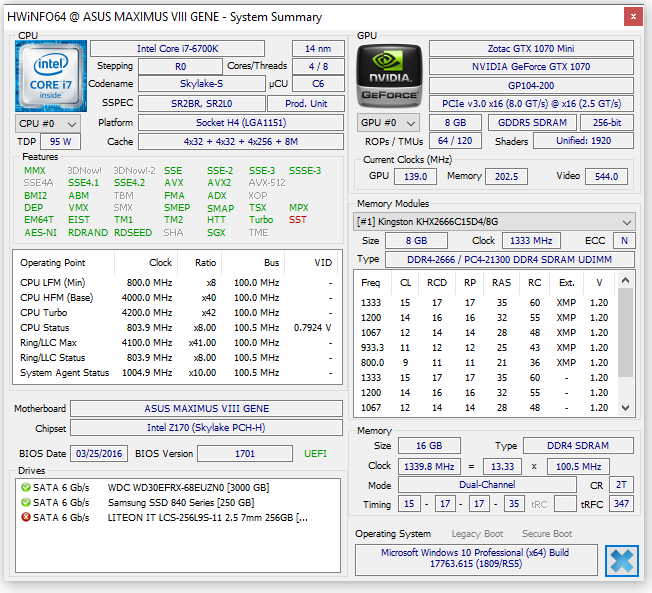
Task: Click the greyed AVX-512 feature label
Action: click(x=267, y=183)
